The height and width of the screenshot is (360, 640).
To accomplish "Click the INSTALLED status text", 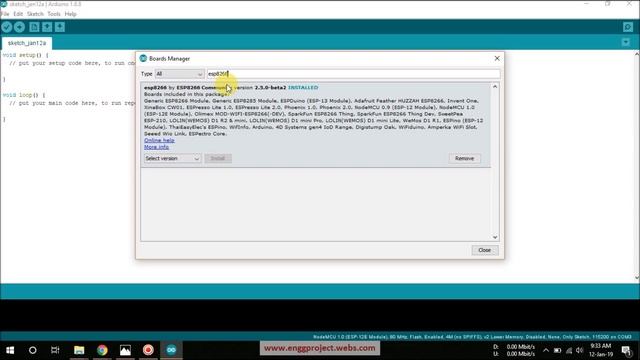I will 303,88.
